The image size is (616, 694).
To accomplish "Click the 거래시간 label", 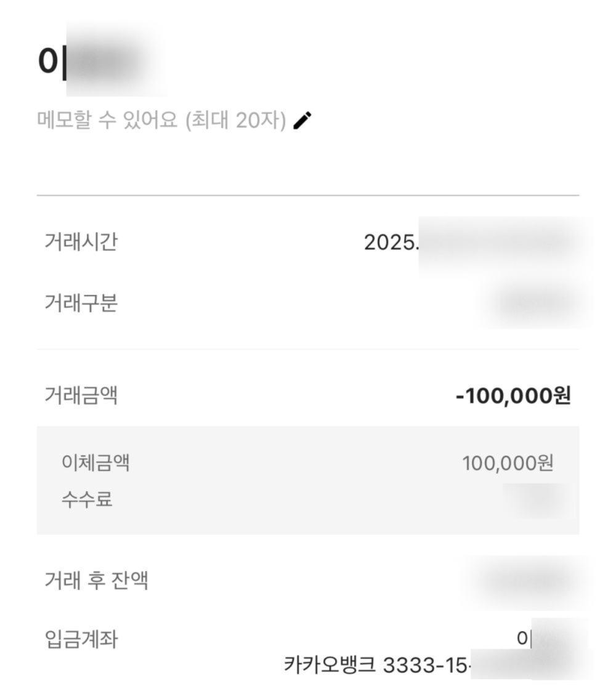I will click(x=80, y=243).
